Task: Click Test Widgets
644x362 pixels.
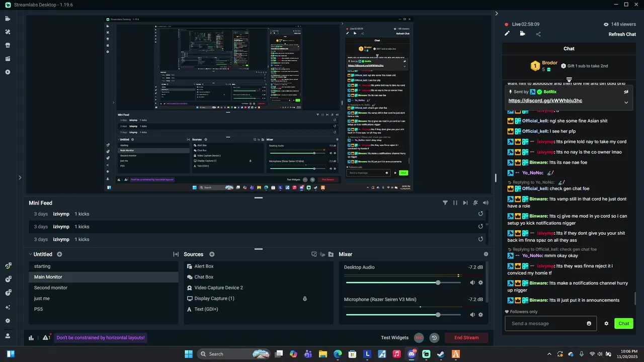Action: point(395,338)
